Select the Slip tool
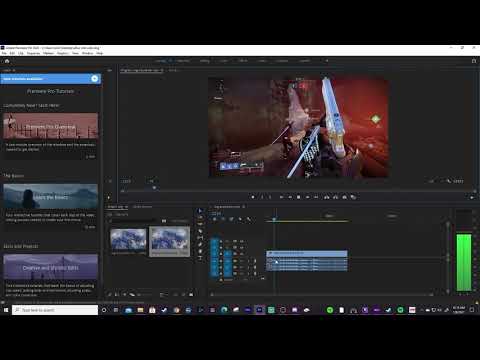Image resolution: width=480 pixels, height=360 pixels. tap(200, 238)
